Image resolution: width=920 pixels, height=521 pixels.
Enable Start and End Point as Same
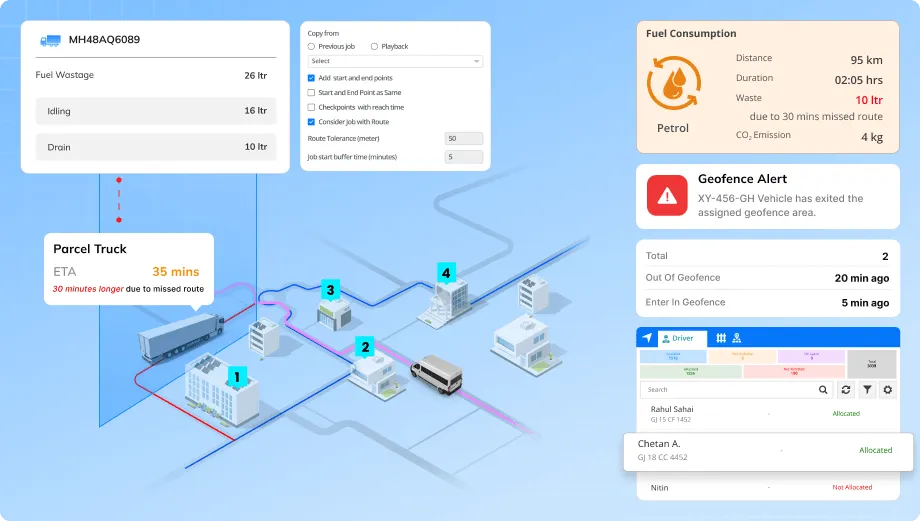point(311,92)
